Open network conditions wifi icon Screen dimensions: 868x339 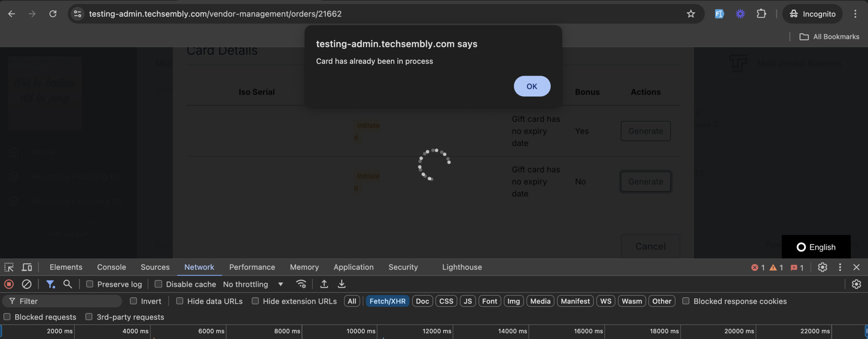pyautogui.click(x=301, y=284)
